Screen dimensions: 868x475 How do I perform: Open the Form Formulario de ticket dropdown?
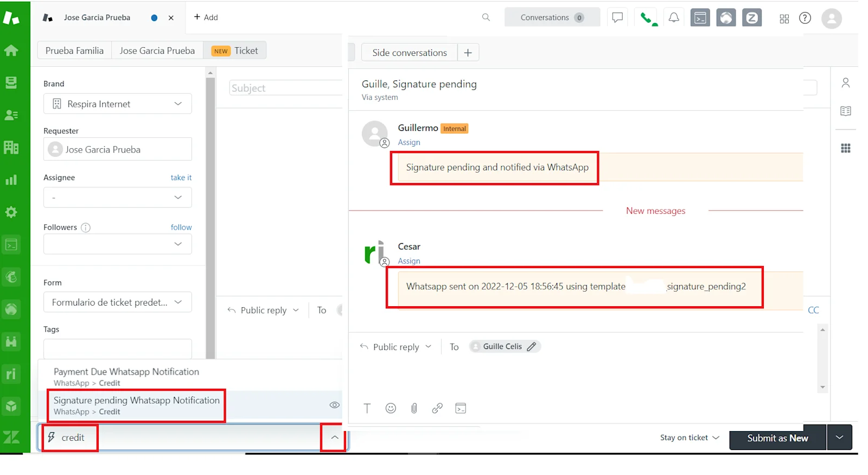118,302
